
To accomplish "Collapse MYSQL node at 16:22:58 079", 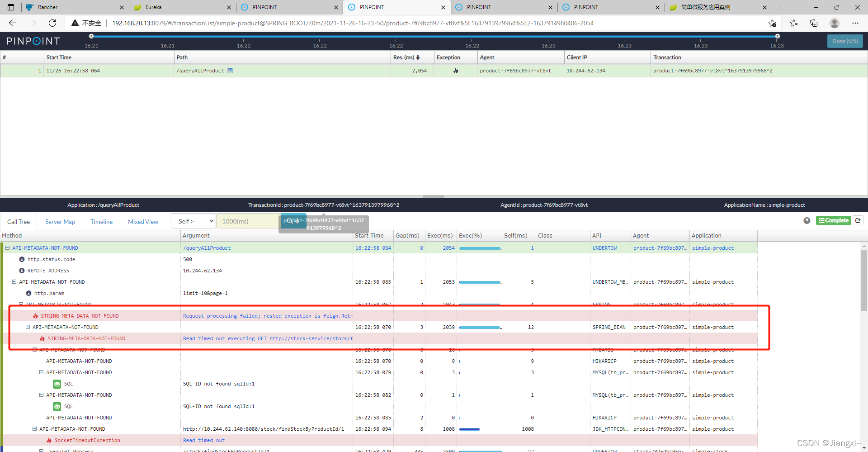I will click(x=41, y=372).
